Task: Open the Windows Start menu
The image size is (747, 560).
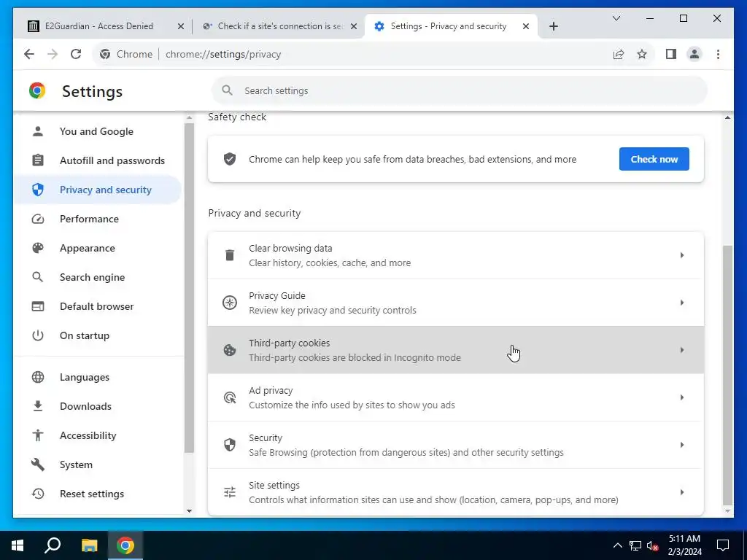Action: [x=18, y=545]
